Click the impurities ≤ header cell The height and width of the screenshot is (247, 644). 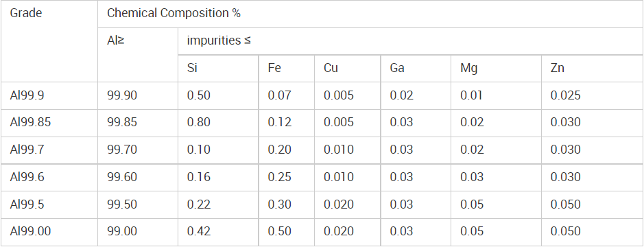[x=411, y=41]
